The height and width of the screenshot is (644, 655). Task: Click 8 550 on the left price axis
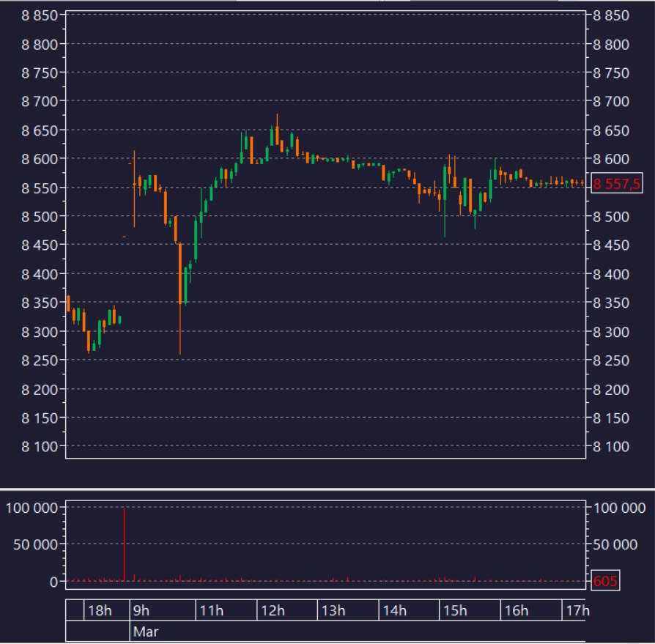click(40, 188)
